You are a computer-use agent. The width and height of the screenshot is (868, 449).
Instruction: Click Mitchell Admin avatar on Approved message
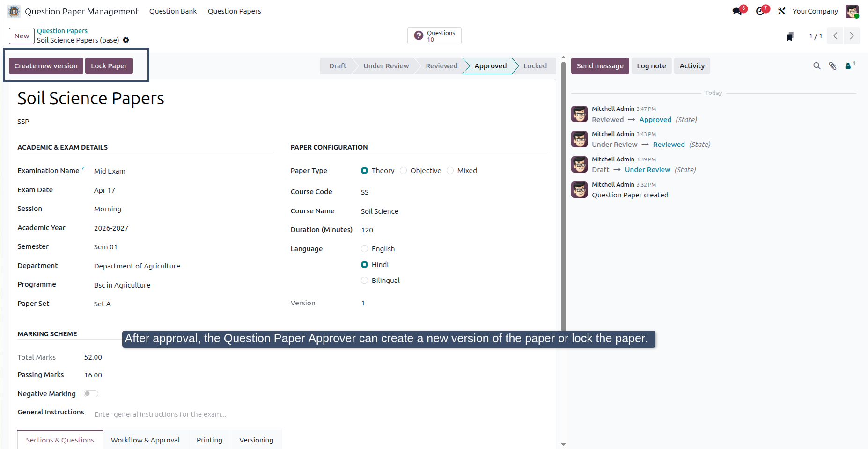(x=579, y=114)
